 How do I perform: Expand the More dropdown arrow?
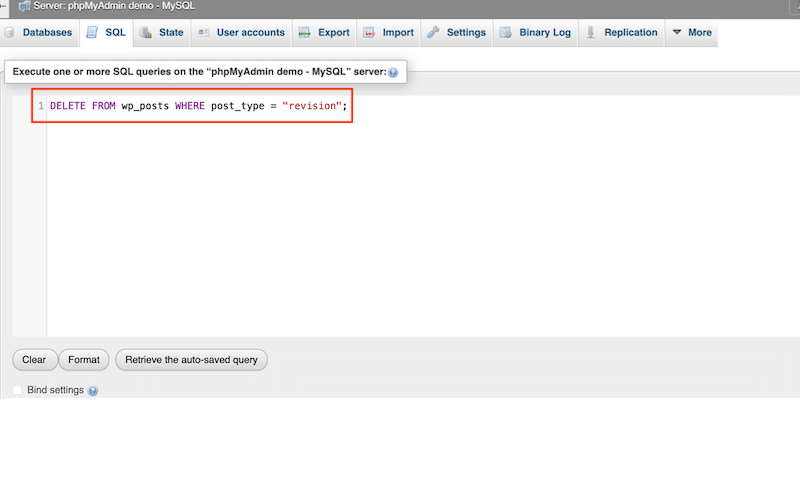coord(677,32)
